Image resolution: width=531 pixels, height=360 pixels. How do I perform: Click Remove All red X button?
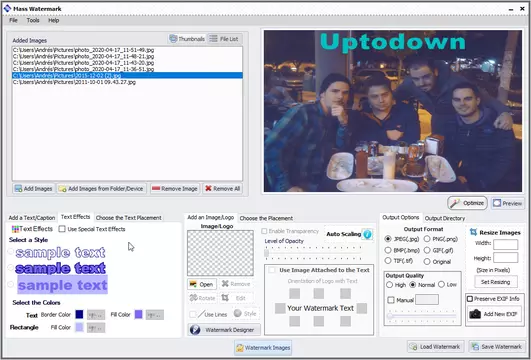click(x=222, y=189)
